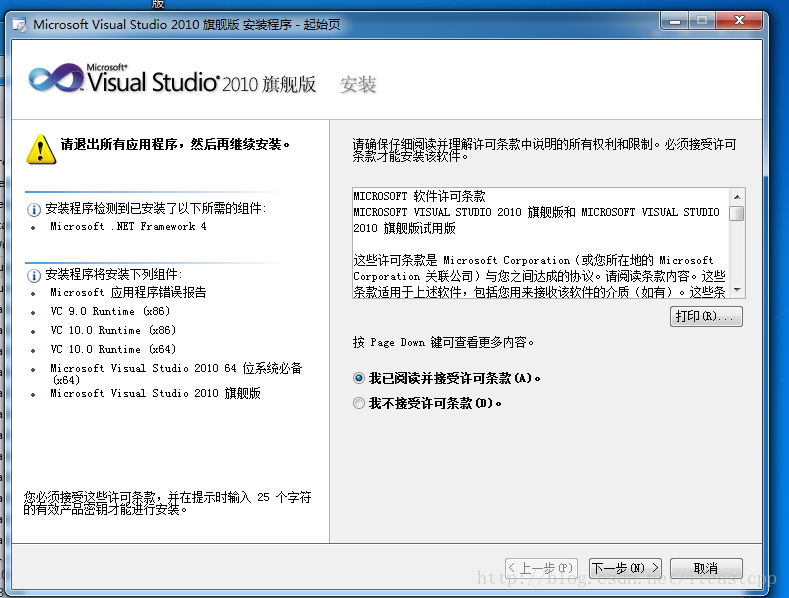The image size is (789, 598).
Task: Select the accept license terms radio button
Action: pos(359,378)
